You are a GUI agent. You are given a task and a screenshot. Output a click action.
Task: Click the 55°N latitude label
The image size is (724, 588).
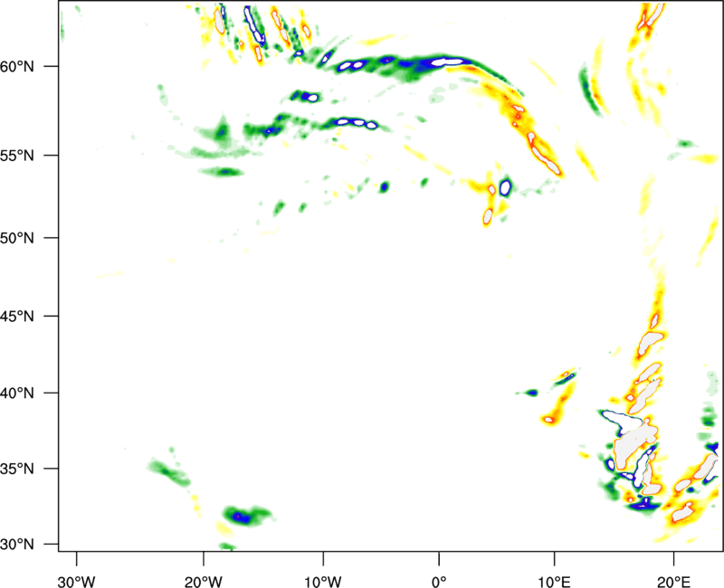(x=17, y=156)
